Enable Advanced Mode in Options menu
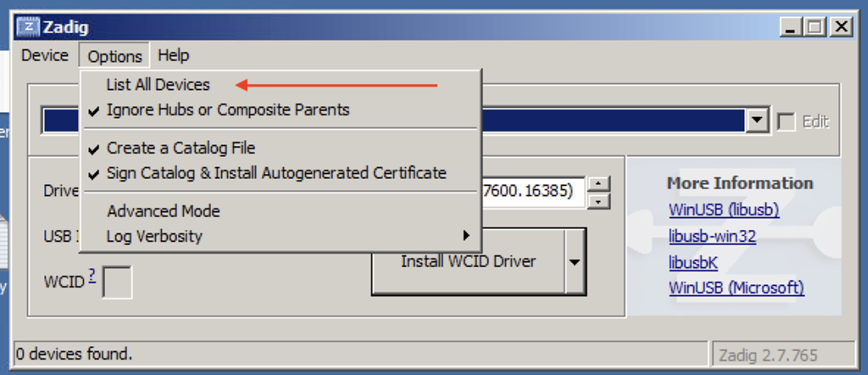The width and height of the screenshot is (868, 375). (163, 210)
